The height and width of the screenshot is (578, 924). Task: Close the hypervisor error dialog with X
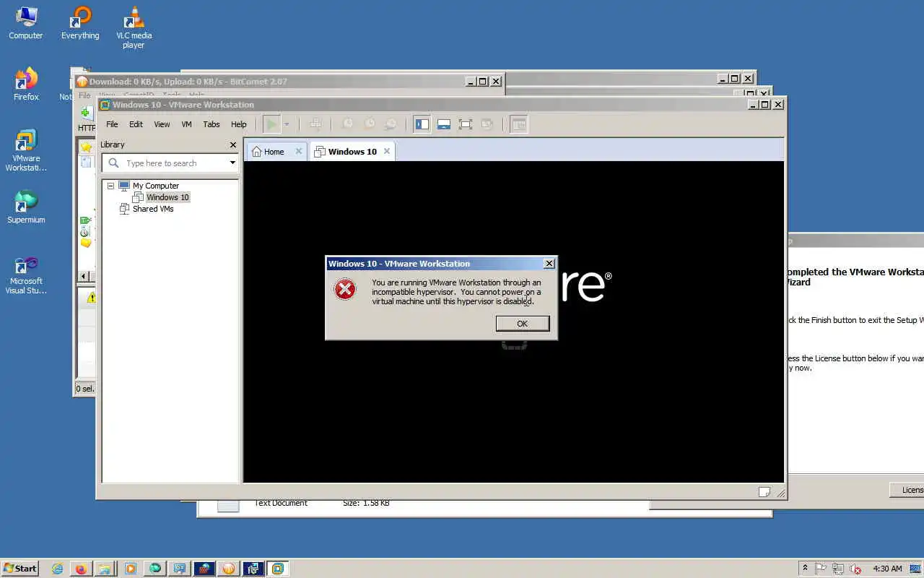549,264
